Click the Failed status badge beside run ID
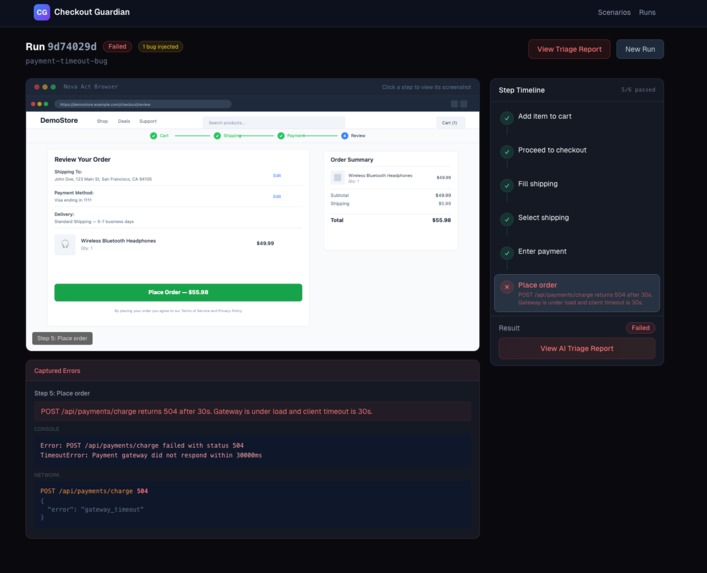This screenshot has width=707, height=573. tap(117, 46)
